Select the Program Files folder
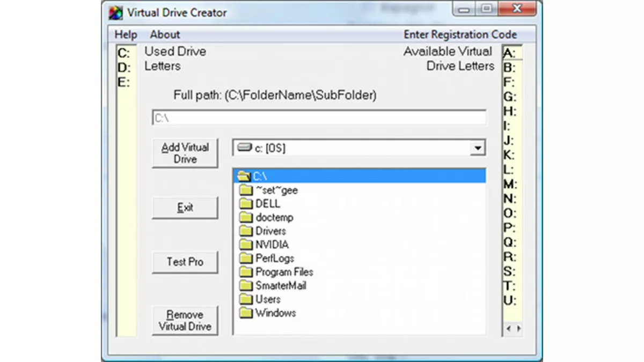This screenshot has width=644, height=362. (276, 272)
